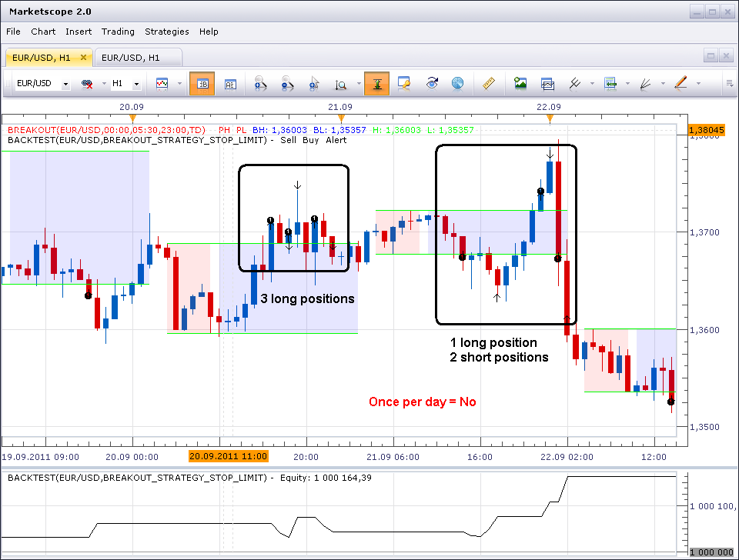
Task: Click the Alert link in BACKTEST label
Action: 336,140
